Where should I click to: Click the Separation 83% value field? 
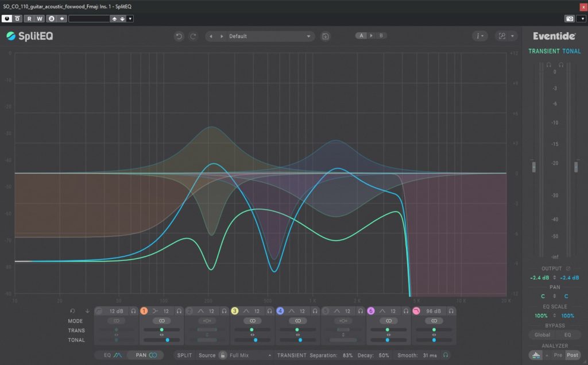347,355
